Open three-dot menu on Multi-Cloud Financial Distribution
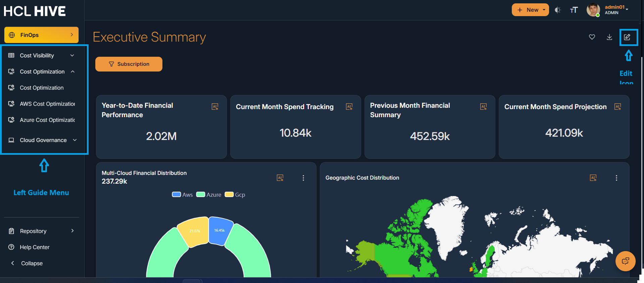Image resolution: width=644 pixels, height=283 pixels. pyautogui.click(x=303, y=178)
